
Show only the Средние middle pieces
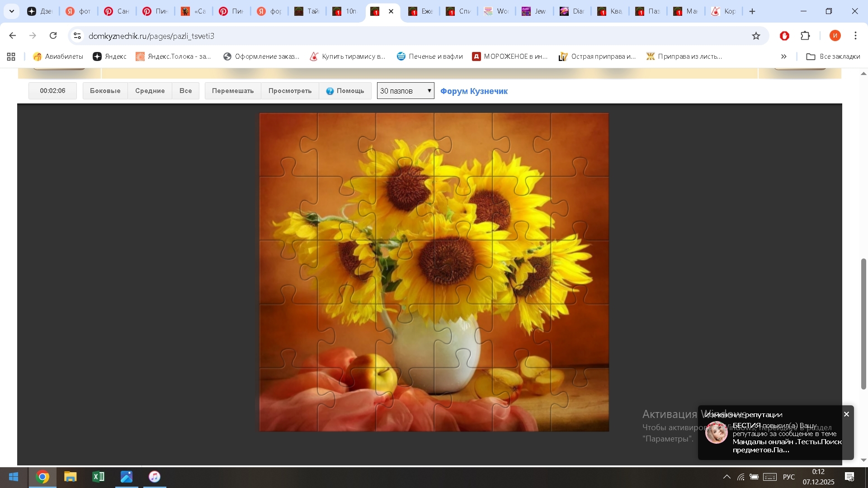150,91
